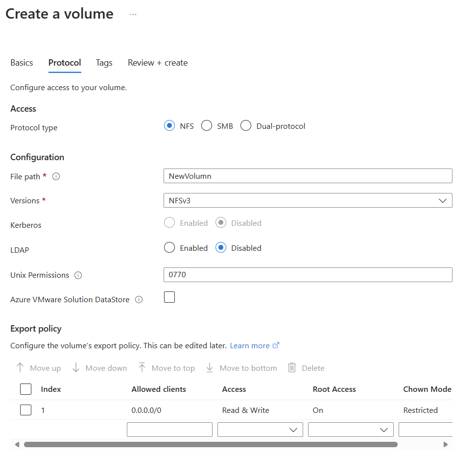Check the checkbox for export rule 1
This screenshot has height=456, width=476.
tap(26, 410)
